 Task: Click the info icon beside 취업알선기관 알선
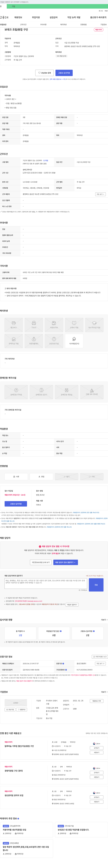(61, 631)
